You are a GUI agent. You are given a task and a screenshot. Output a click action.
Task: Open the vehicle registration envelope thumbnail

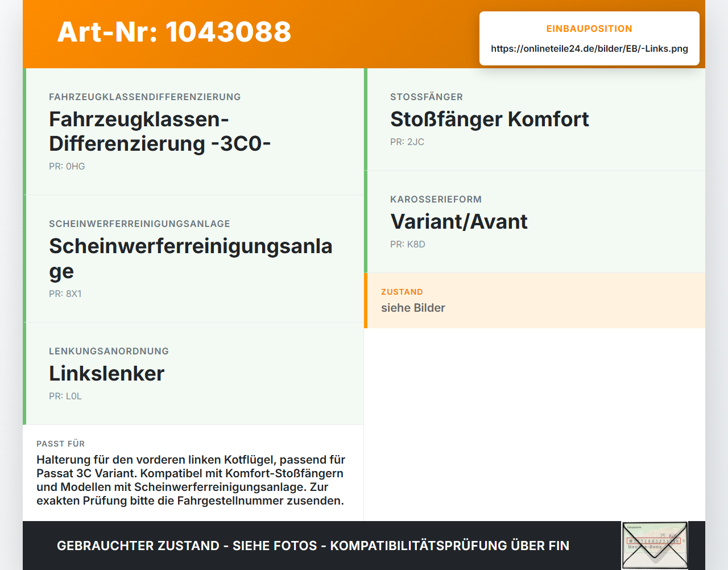[655, 546]
